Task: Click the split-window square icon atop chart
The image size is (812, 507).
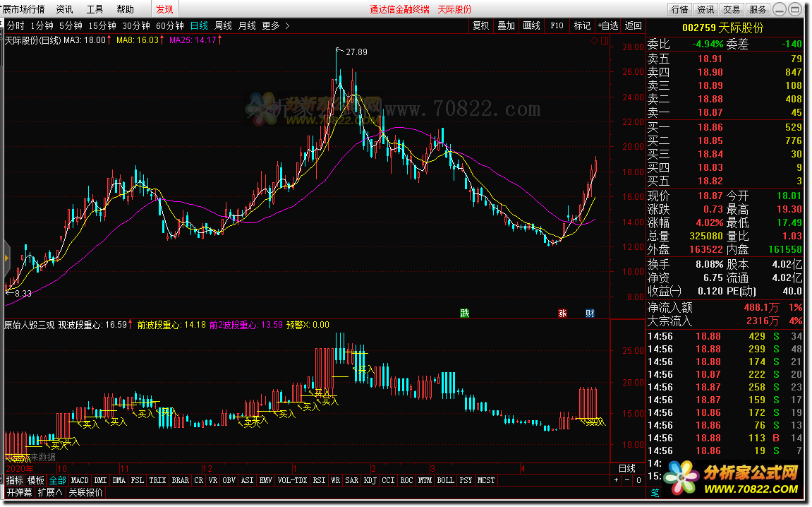Action: coord(605,40)
